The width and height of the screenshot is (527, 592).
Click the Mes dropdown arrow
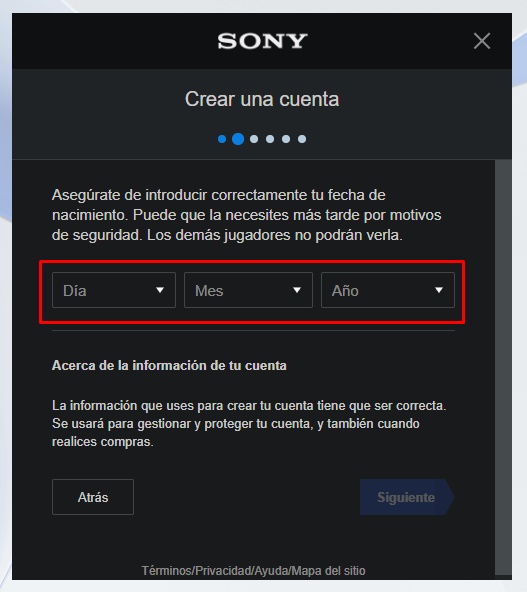pyautogui.click(x=297, y=290)
